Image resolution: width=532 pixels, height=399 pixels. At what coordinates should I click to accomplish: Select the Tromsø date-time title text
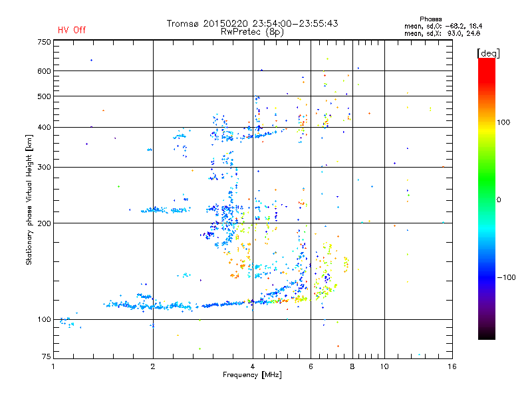click(x=252, y=23)
